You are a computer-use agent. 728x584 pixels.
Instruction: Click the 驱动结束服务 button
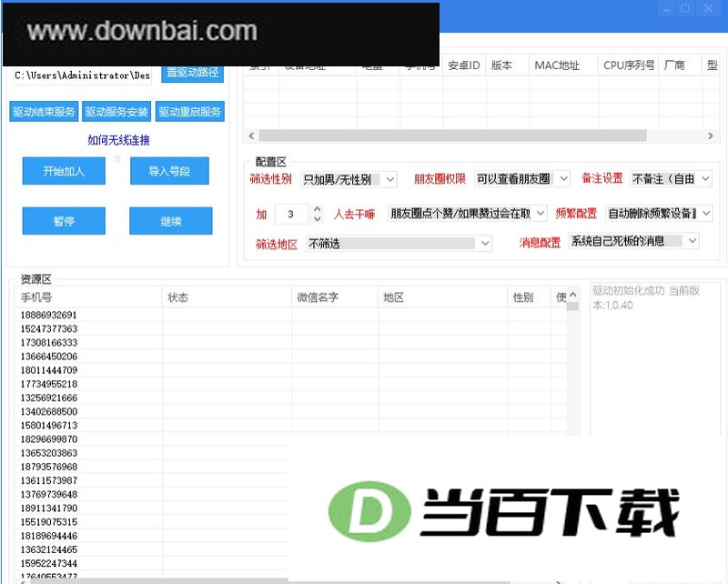[44, 111]
